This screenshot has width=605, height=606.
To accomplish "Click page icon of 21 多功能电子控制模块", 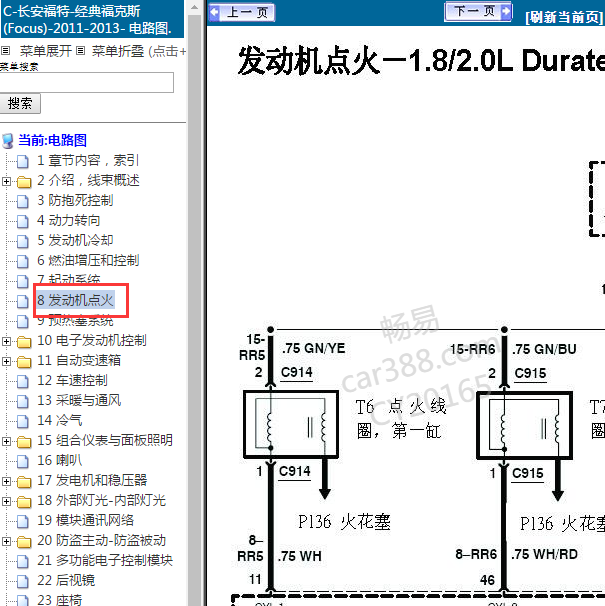I will click(23, 562).
